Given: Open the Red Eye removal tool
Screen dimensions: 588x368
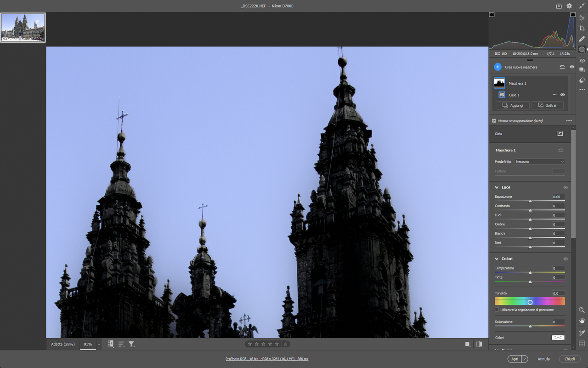Looking at the screenshot, I should click(582, 60).
